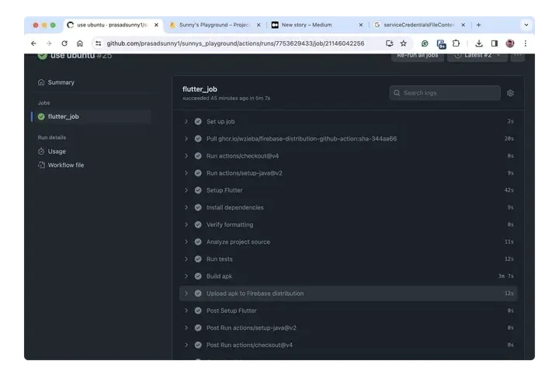Switch to Sunny's Playground project tab

click(x=214, y=25)
